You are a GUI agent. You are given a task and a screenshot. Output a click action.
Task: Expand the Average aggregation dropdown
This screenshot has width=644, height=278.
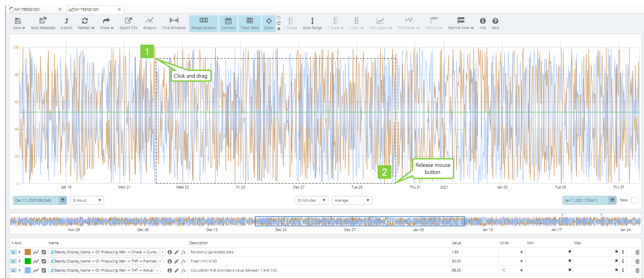[352, 200]
